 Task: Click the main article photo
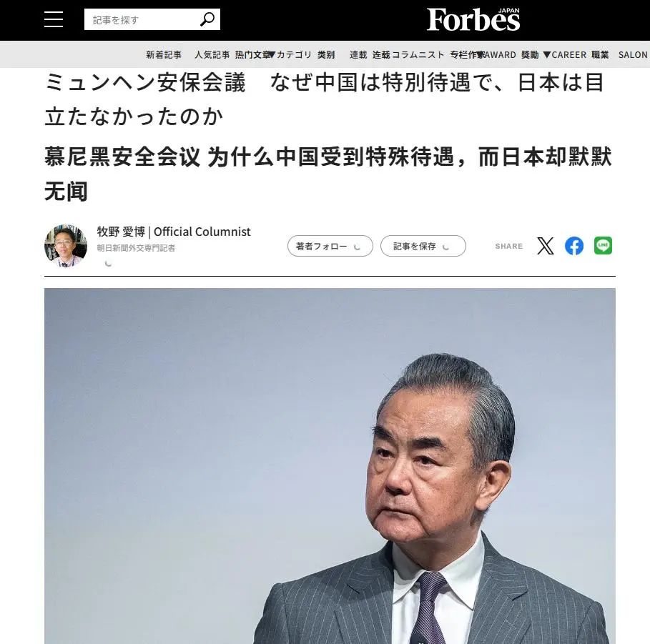tap(330, 466)
